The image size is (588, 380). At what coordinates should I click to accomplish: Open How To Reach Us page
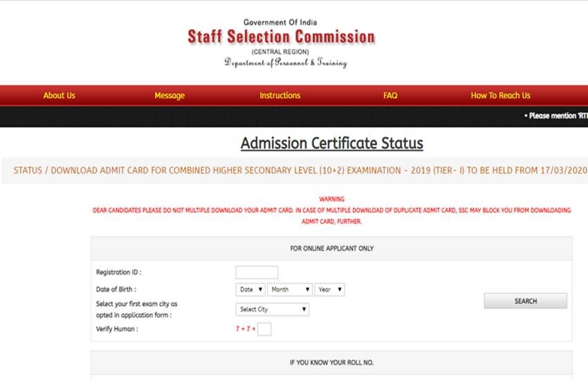[x=500, y=95]
